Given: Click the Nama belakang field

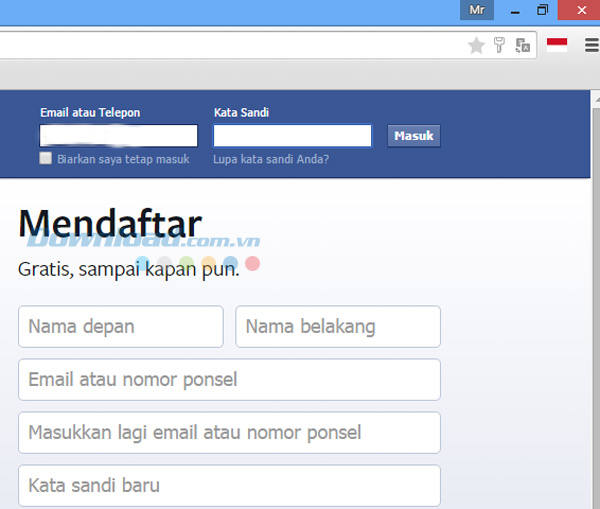Looking at the screenshot, I should 338,326.
